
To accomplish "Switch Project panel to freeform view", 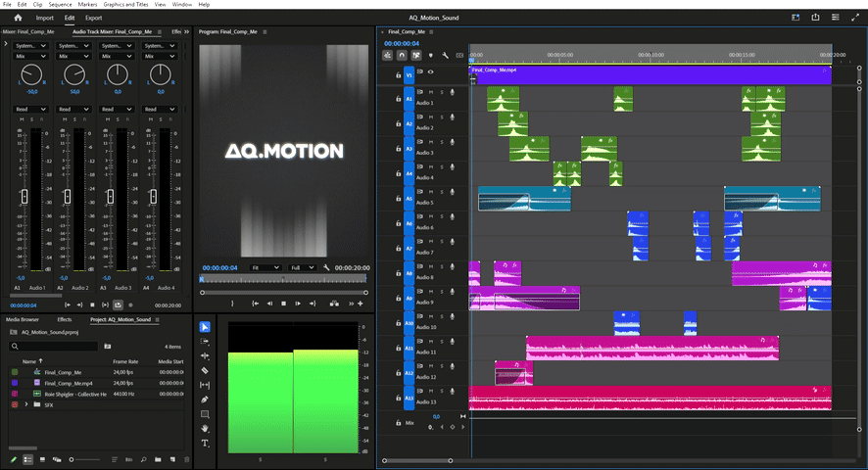I will (x=57, y=459).
